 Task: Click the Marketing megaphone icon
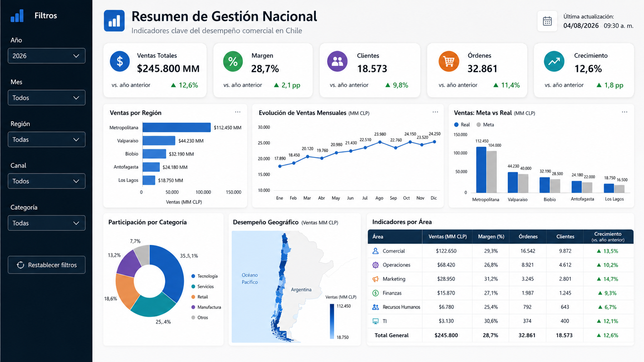click(x=376, y=279)
